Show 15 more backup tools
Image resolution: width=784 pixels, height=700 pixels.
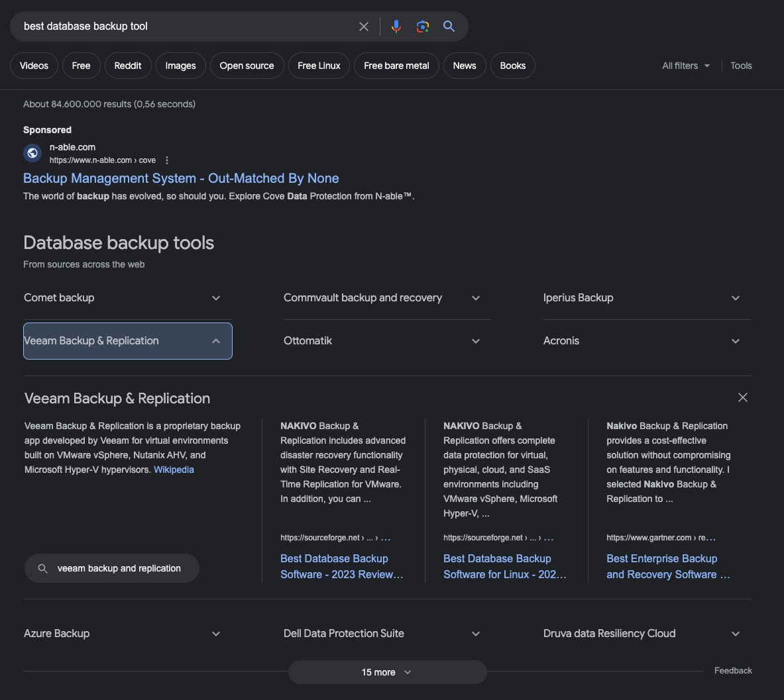pos(388,673)
